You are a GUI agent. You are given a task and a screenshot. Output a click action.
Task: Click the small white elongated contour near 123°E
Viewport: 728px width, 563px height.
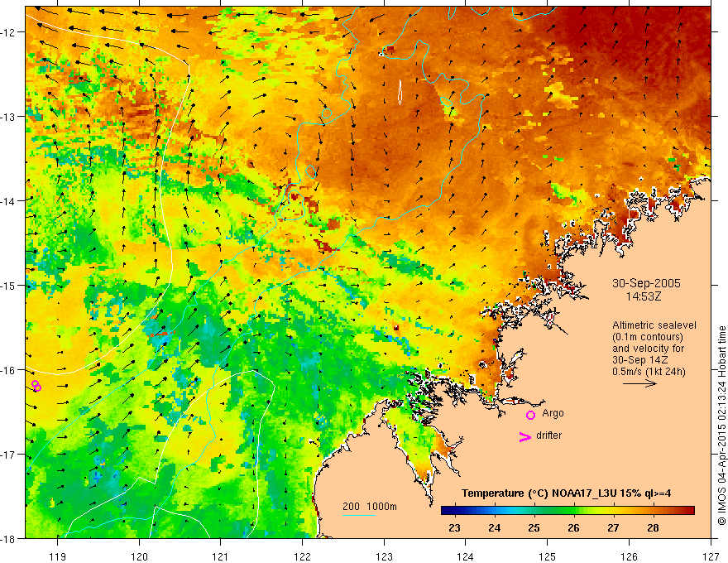click(x=400, y=92)
